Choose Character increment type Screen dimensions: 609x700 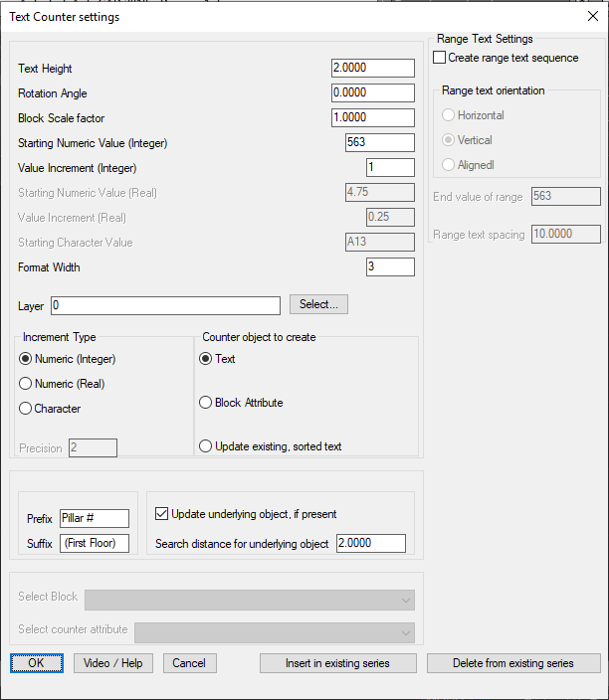coord(27,409)
